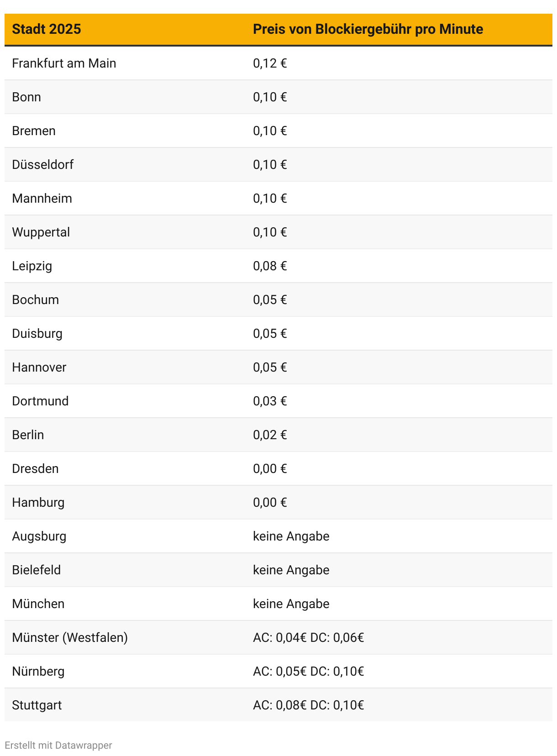The width and height of the screenshot is (557, 756).
Task: Click the 'Stadt 2025' column header
Action: pos(47,29)
